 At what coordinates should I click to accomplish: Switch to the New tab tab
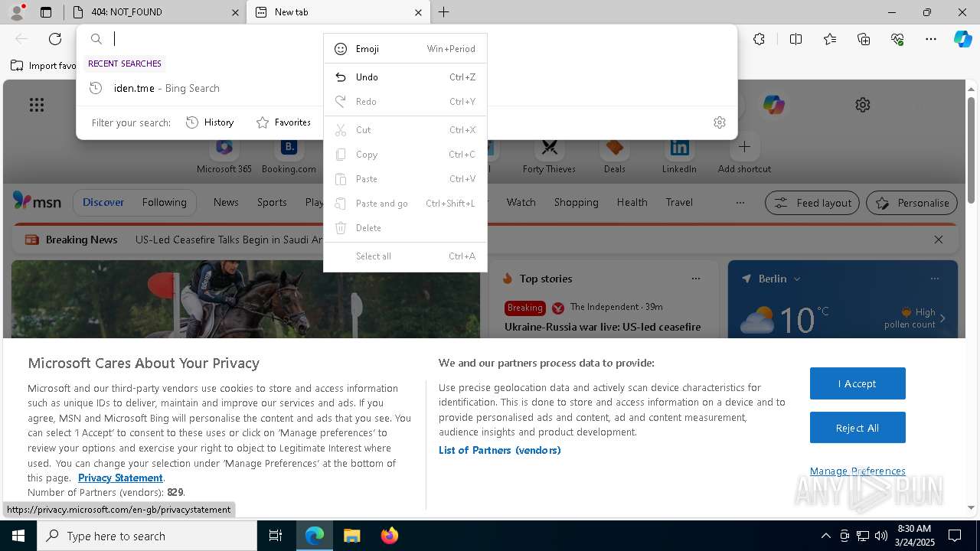coord(338,12)
